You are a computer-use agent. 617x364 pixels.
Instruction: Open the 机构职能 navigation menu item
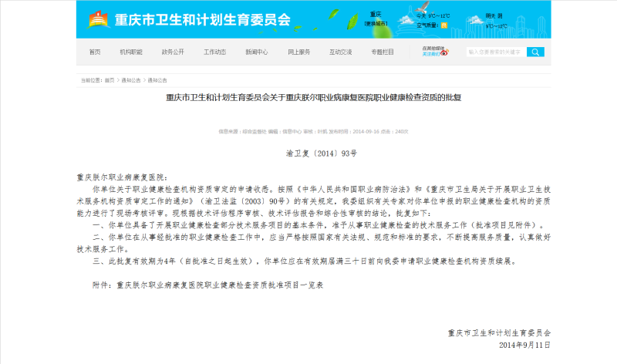(130, 52)
